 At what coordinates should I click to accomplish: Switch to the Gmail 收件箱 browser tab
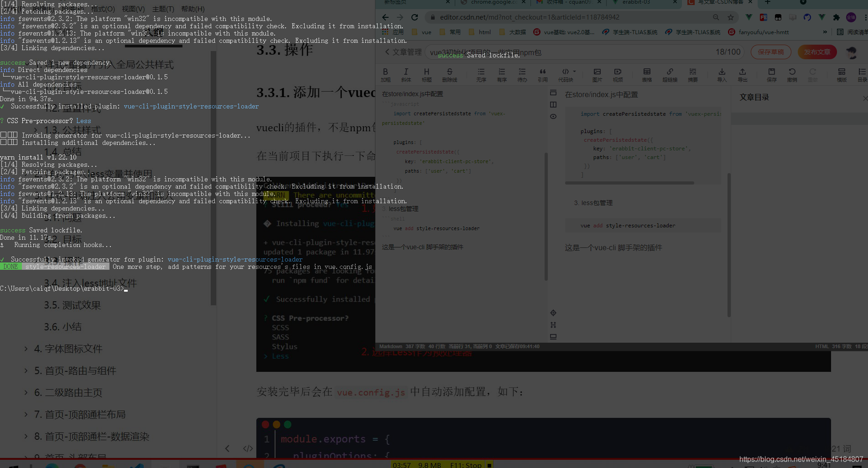click(568, 3)
